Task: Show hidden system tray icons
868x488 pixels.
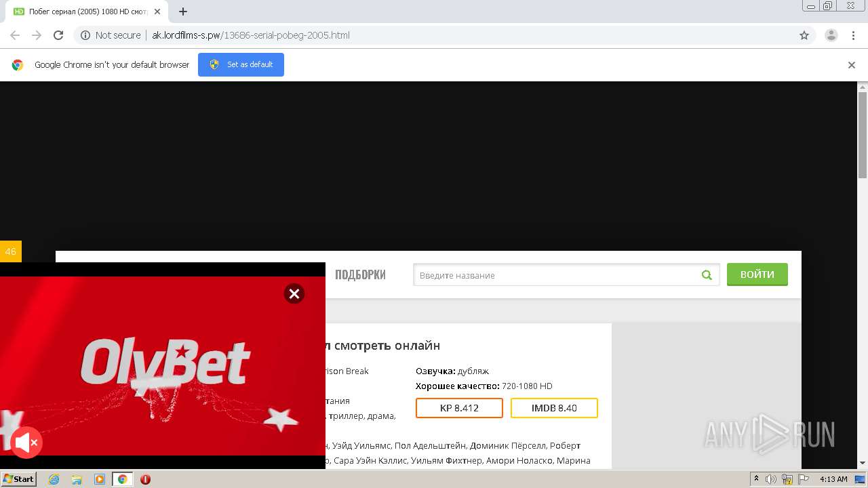Action: (x=756, y=479)
